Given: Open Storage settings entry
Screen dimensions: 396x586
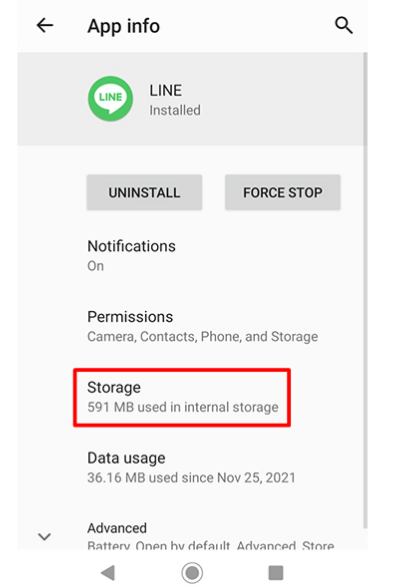Looking at the screenshot, I should (x=182, y=397).
